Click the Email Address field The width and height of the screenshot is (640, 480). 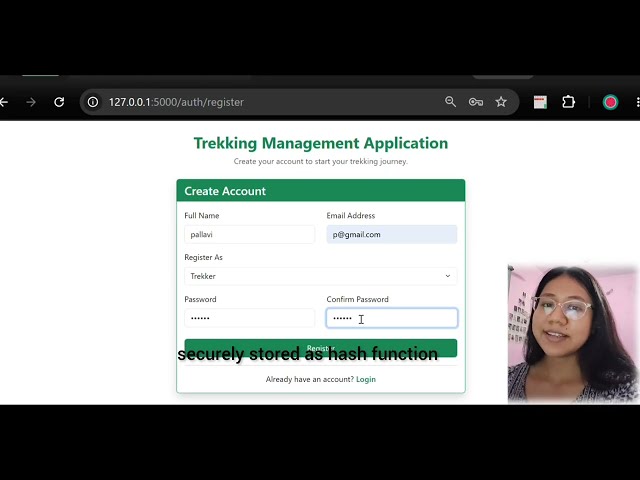pyautogui.click(x=391, y=235)
